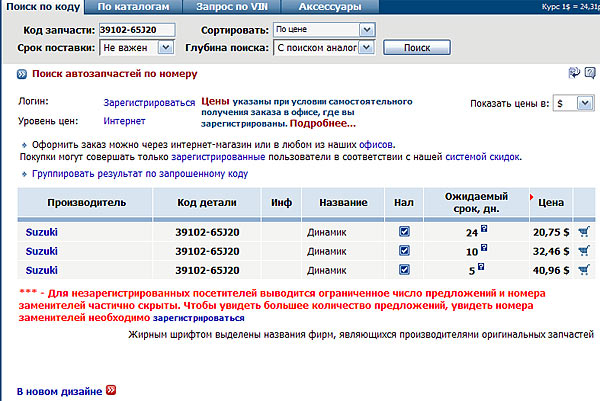Show delivery info icon for 24-day term
The image size is (600, 401).
(x=483, y=230)
